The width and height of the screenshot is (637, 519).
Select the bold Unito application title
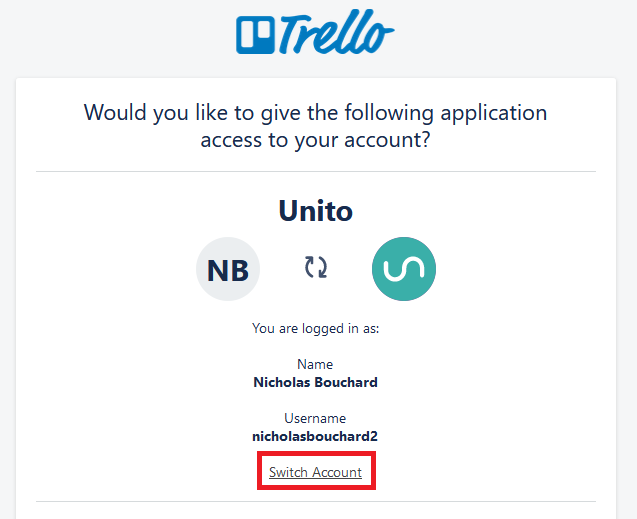316,211
